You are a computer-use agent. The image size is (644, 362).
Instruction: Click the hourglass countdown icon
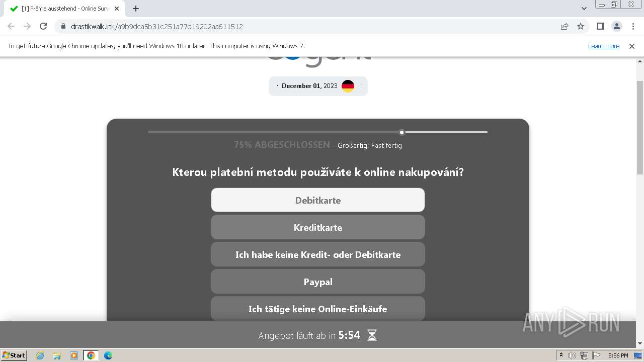pyautogui.click(x=372, y=335)
